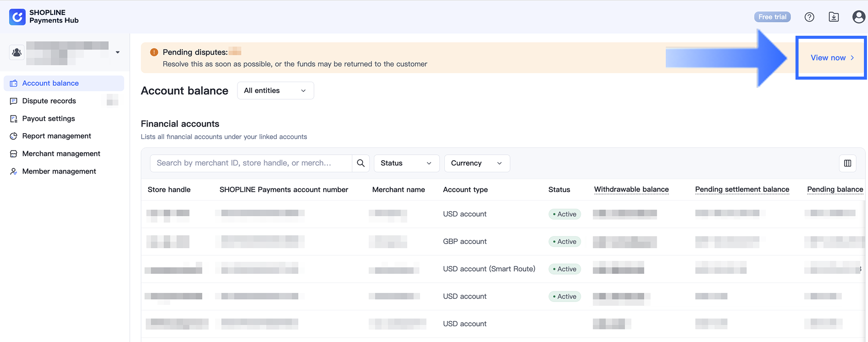This screenshot has height=342, width=868.
Task: Click the group account avatar icon
Action: (x=17, y=52)
